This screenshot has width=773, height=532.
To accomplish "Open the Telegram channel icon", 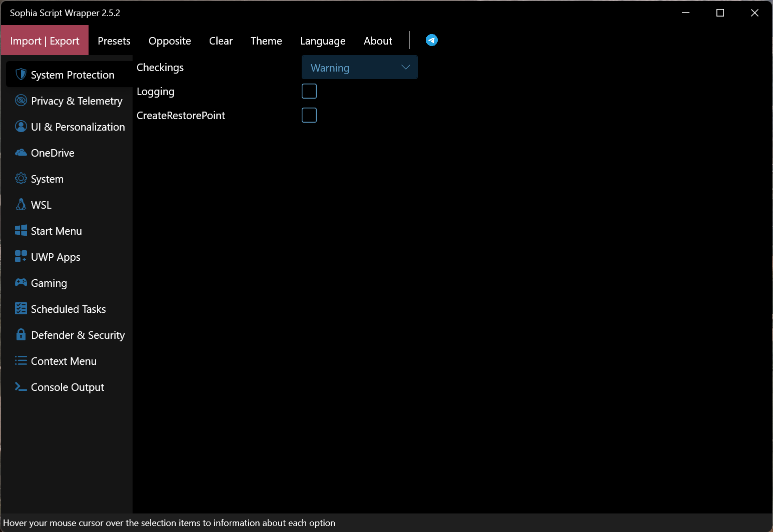I will click(432, 40).
